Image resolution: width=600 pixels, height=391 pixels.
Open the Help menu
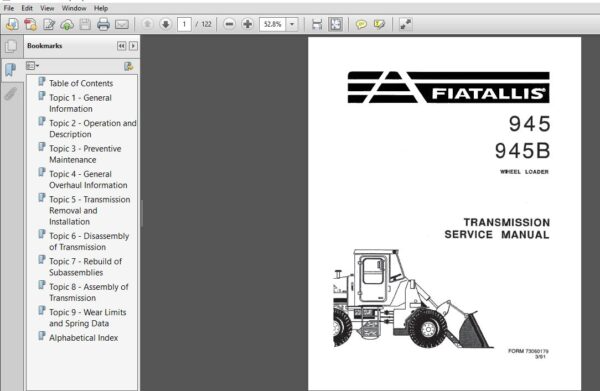[x=101, y=8]
